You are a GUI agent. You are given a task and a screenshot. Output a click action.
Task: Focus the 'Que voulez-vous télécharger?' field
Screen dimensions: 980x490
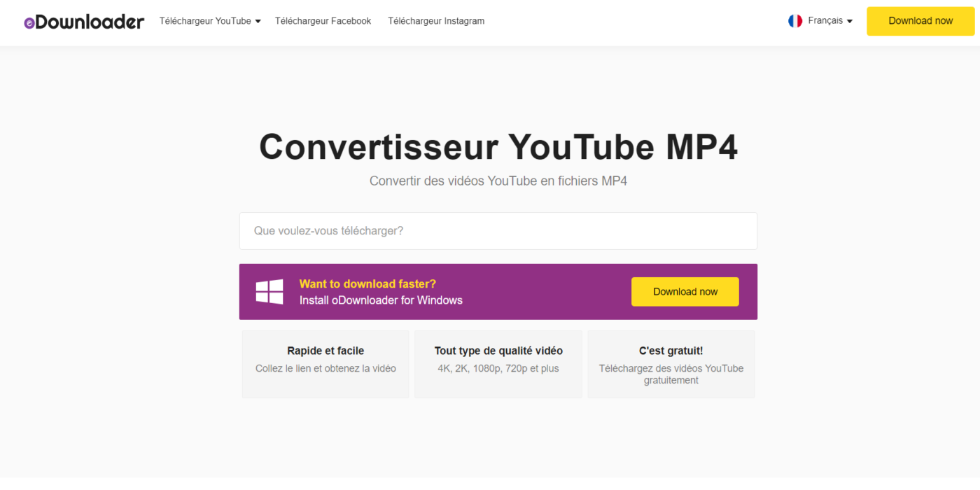coord(498,231)
